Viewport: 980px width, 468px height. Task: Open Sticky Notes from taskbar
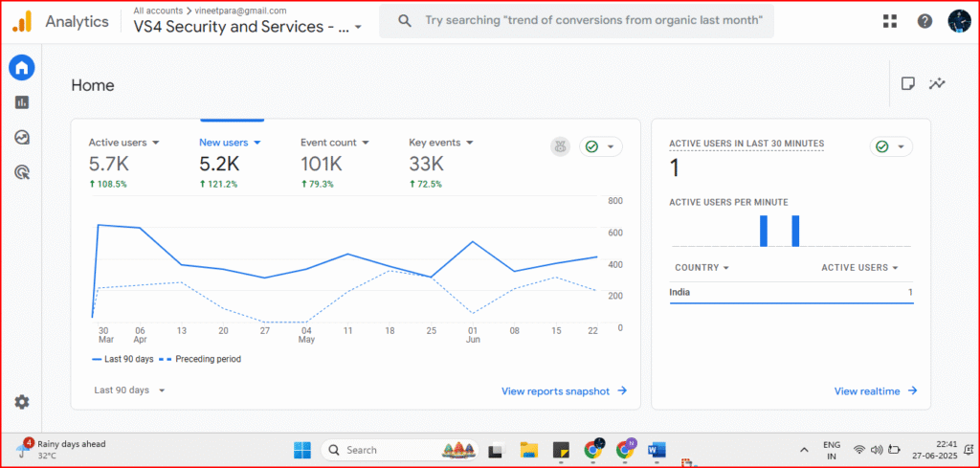[x=561, y=450]
